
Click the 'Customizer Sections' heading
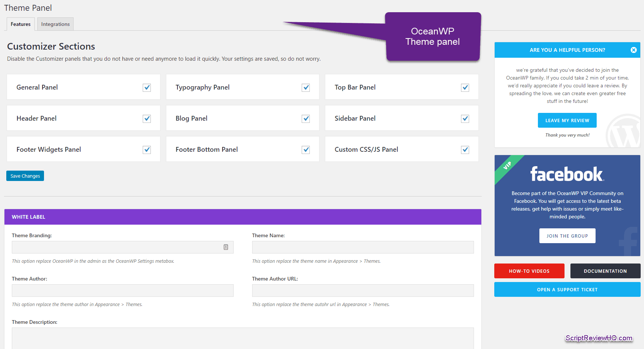coord(51,46)
